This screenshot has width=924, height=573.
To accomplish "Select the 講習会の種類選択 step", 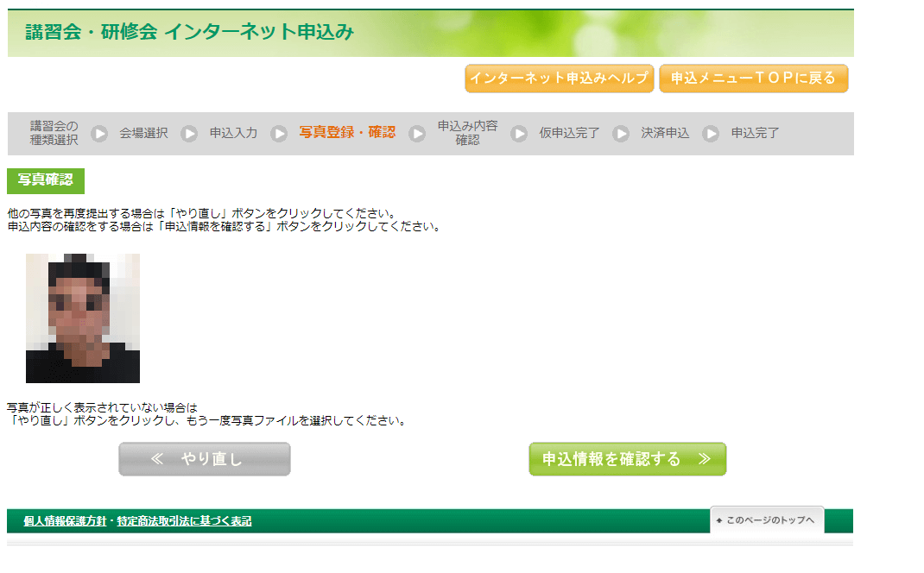I will pyautogui.click(x=54, y=133).
